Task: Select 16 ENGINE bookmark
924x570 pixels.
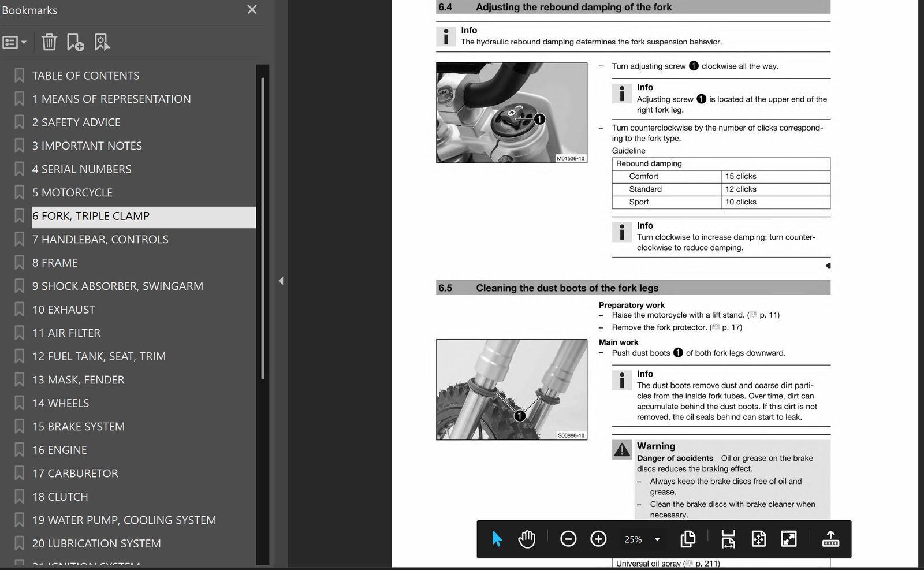Action: click(x=59, y=450)
